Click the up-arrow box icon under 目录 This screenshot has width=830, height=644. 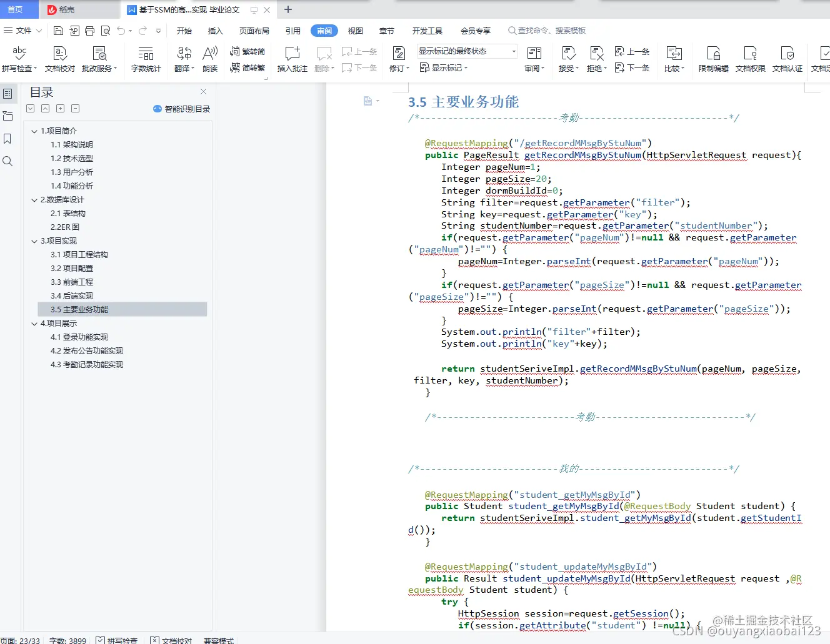45,109
